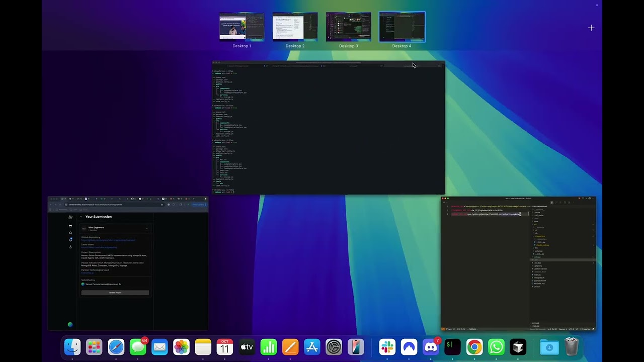This screenshot has height=362, width=644.
Task: Open Slack from the dock
Action: 387,347
